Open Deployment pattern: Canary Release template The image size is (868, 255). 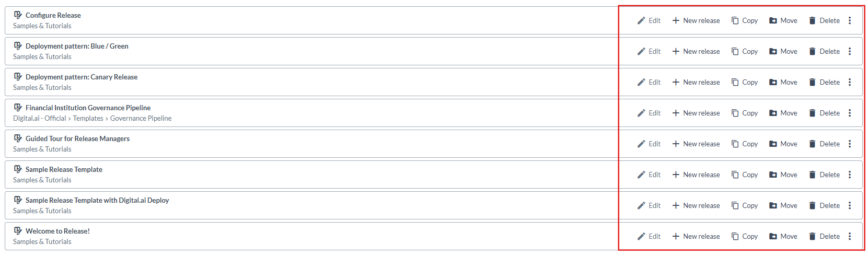click(82, 77)
